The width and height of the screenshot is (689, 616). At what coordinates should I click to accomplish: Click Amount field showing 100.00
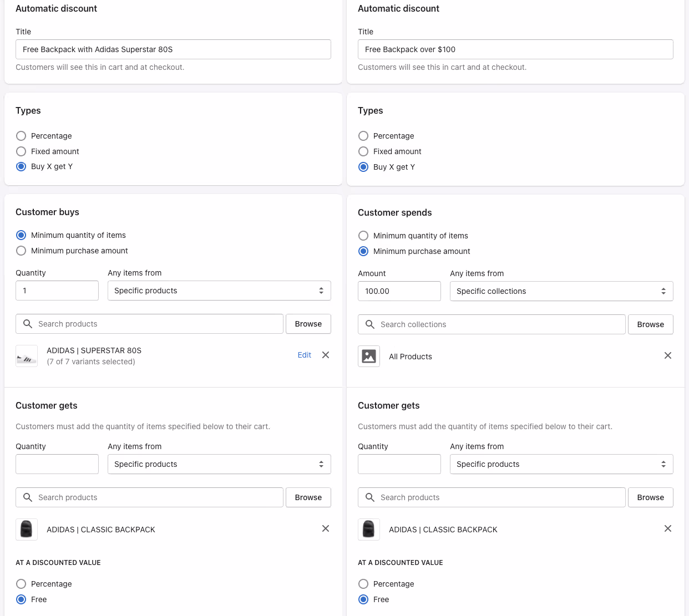pyautogui.click(x=399, y=291)
